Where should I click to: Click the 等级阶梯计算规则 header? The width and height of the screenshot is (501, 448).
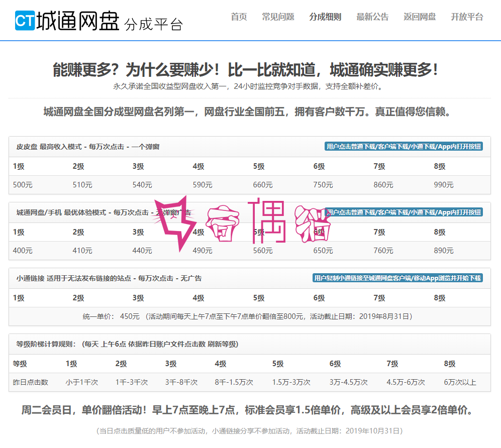click(x=127, y=344)
